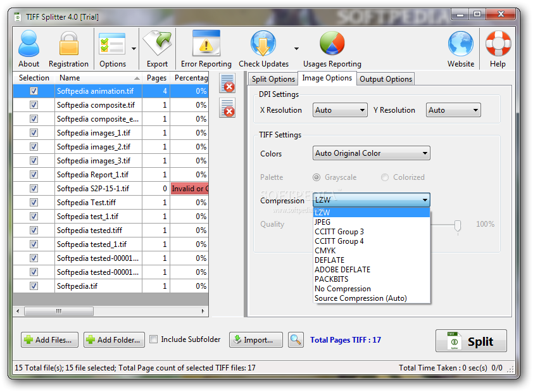Open Error Reporting toolbar icon
This screenshot has width=533, height=392.
(x=206, y=49)
